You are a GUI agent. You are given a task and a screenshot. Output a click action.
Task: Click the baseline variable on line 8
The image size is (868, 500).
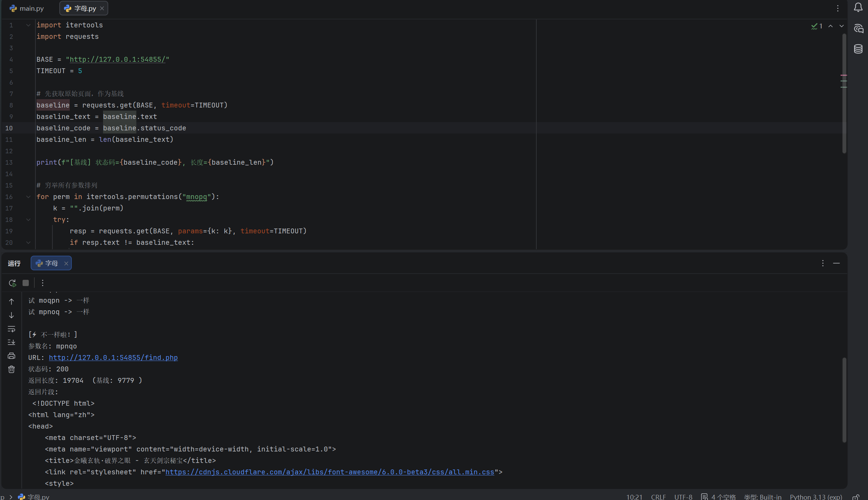pyautogui.click(x=53, y=105)
